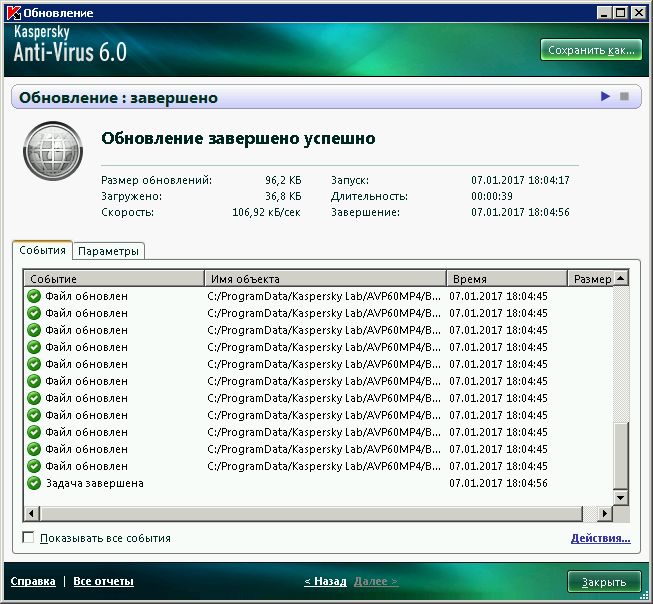Image resolution: width=653 pixels, height=604 pixels.
Task: Click the speed value 106,92 кБ/сек
Action: tap(267, 212)
